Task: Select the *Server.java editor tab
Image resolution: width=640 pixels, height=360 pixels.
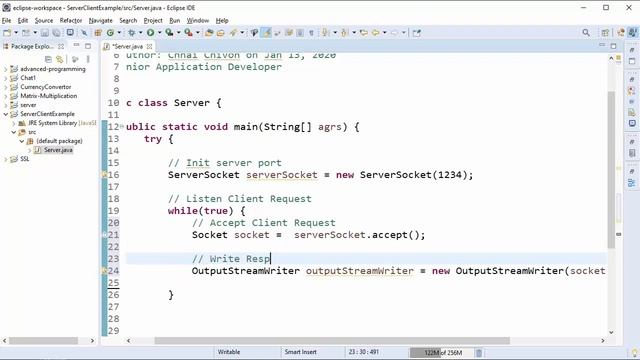Action: coord(127,47)
